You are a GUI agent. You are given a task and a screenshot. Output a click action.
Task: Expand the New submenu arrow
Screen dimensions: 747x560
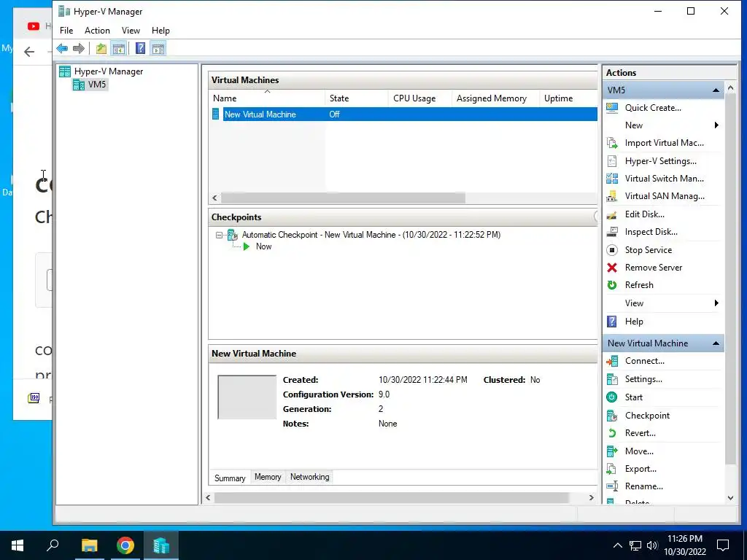[x=716, y=125]
